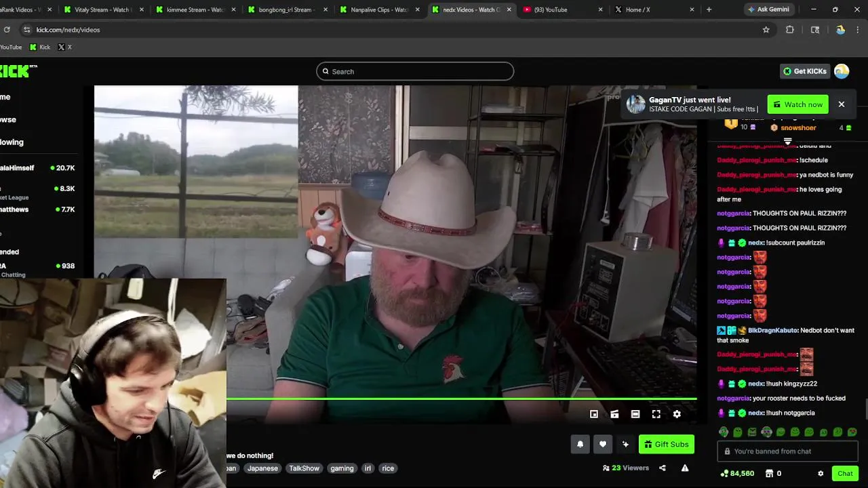This screenshot has height=488, width=868.
Task: Select the irl tag
Action: (368, 468)
